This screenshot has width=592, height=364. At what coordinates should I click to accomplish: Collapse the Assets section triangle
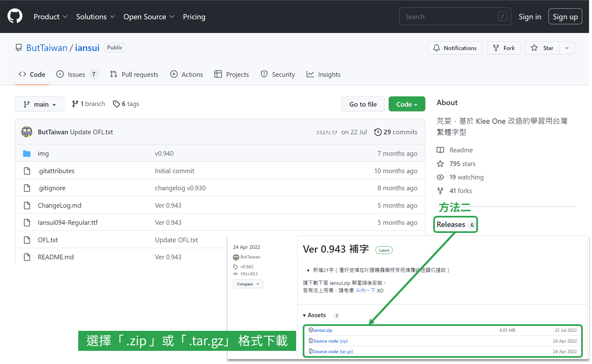click(x=304, y=315)
